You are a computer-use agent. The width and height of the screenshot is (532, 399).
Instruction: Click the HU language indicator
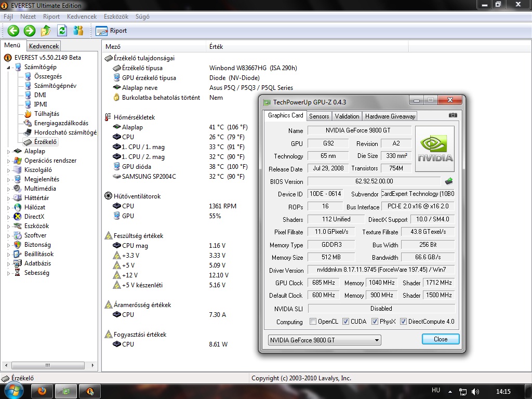[x=436, y=390]
